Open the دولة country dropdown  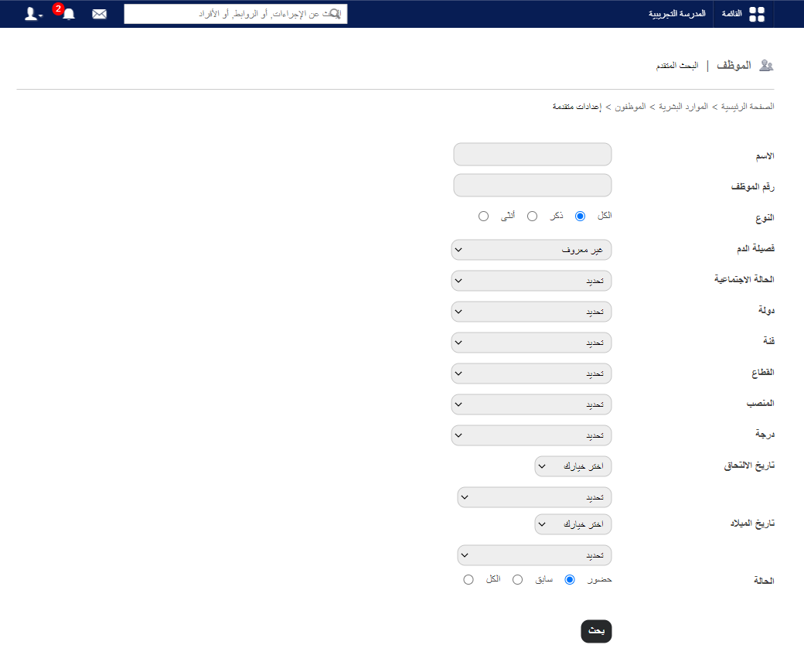531,312
